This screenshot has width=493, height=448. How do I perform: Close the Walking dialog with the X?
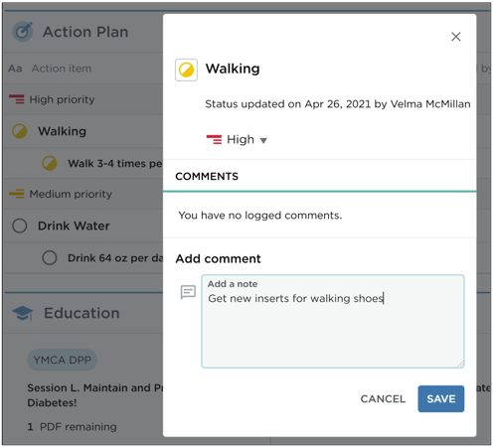[456, 37]
